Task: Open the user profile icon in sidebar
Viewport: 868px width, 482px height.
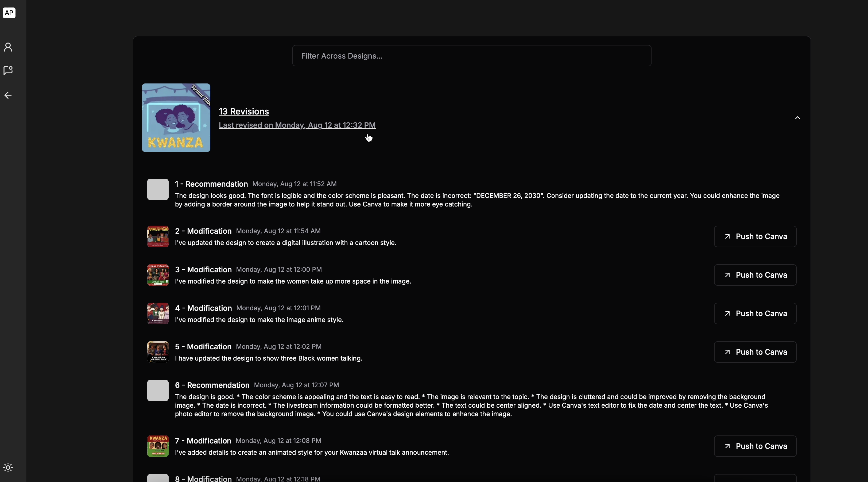Action: click(9, 47)
